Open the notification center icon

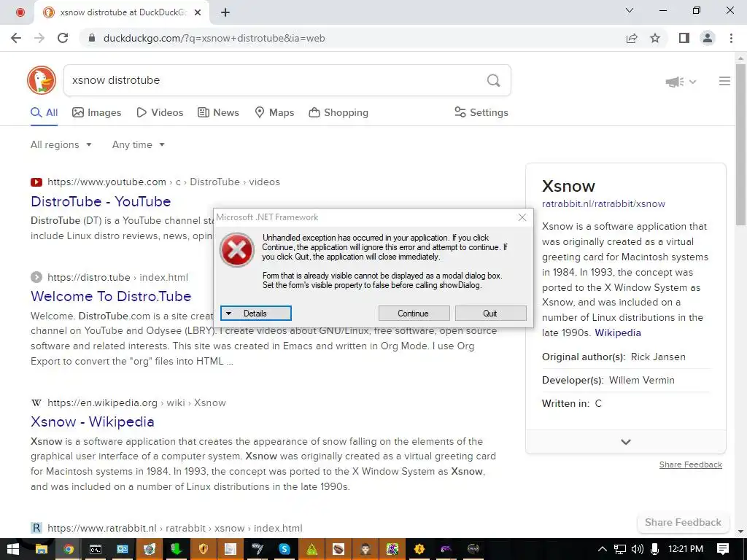tap(723, 549)
